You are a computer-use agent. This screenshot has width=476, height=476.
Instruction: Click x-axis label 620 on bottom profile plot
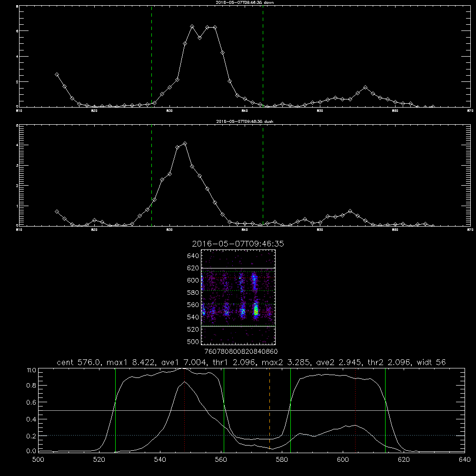(404, 460)
